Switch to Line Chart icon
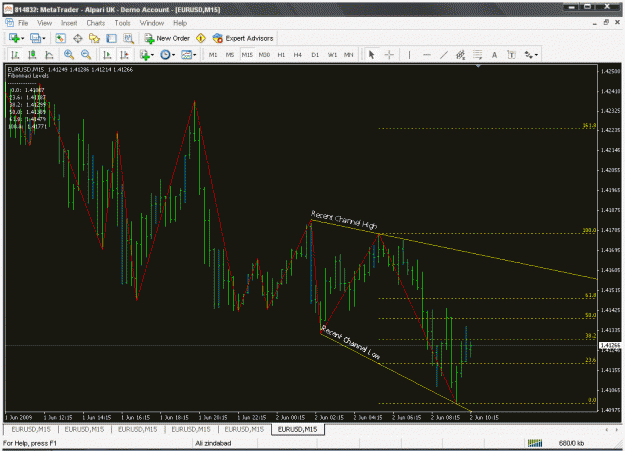Screen dimensions: 625x451 coord(49,55)
